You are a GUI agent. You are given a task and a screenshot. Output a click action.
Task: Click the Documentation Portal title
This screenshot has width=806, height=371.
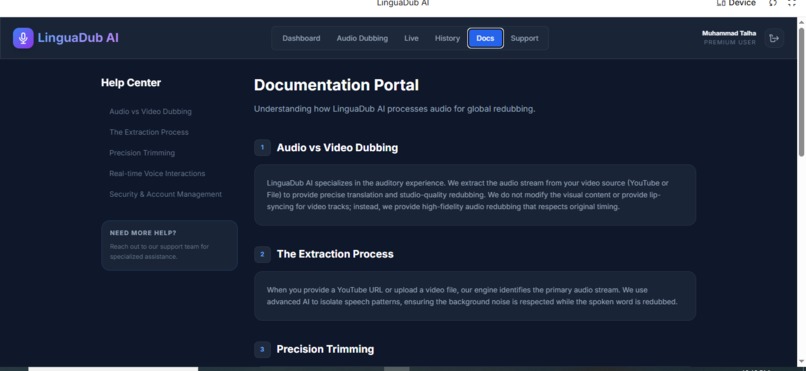336,85
